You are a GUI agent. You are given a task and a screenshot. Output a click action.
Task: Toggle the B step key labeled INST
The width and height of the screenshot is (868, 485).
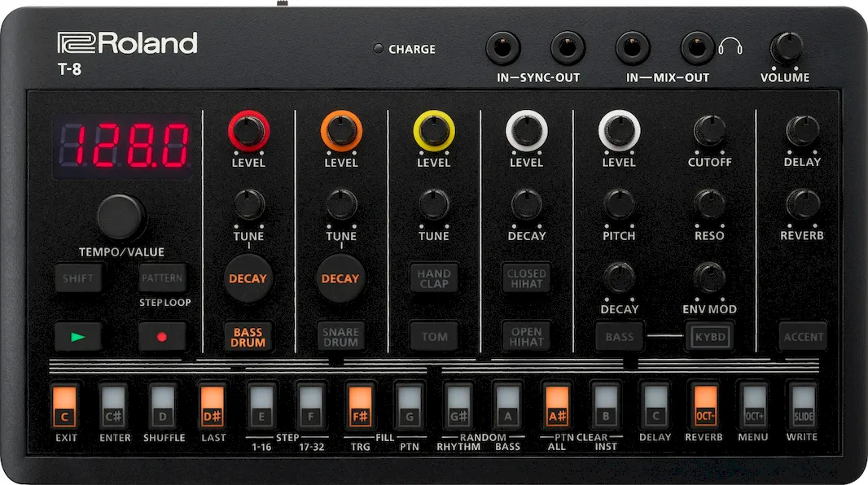point(606,406)
